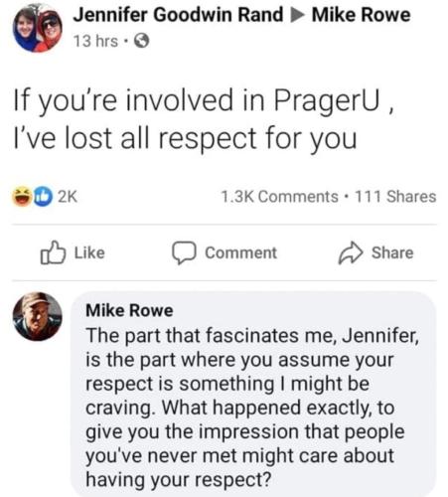The height and width of the screenshot is (497, 448).
Task: Click the public globe privacy icon
Action: click(141, 42)
